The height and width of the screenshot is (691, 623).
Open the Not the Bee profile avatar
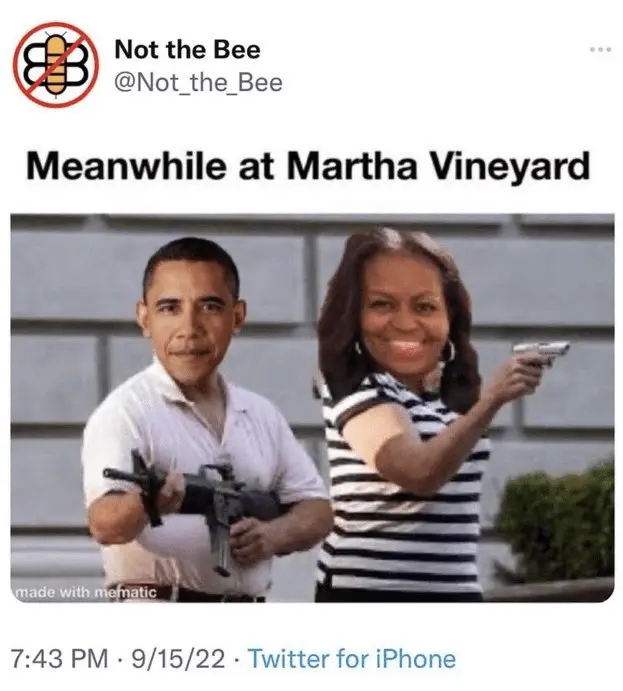pos(56,64)
